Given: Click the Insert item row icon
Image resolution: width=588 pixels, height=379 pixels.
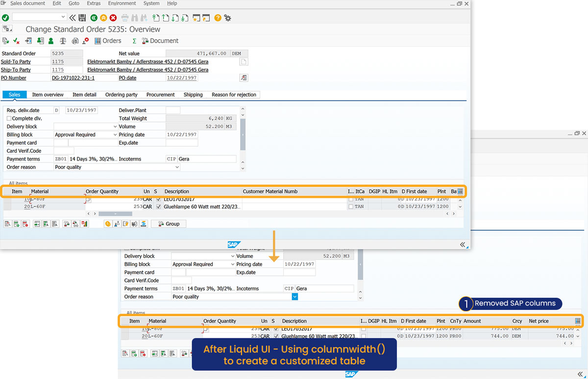Looking at the screenshot, I should point(16,224).
